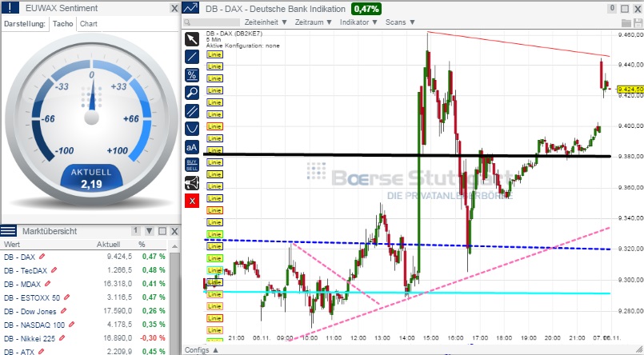Sort by the Wert column header
The image size is (644, 355).
(x=12, y=245)
